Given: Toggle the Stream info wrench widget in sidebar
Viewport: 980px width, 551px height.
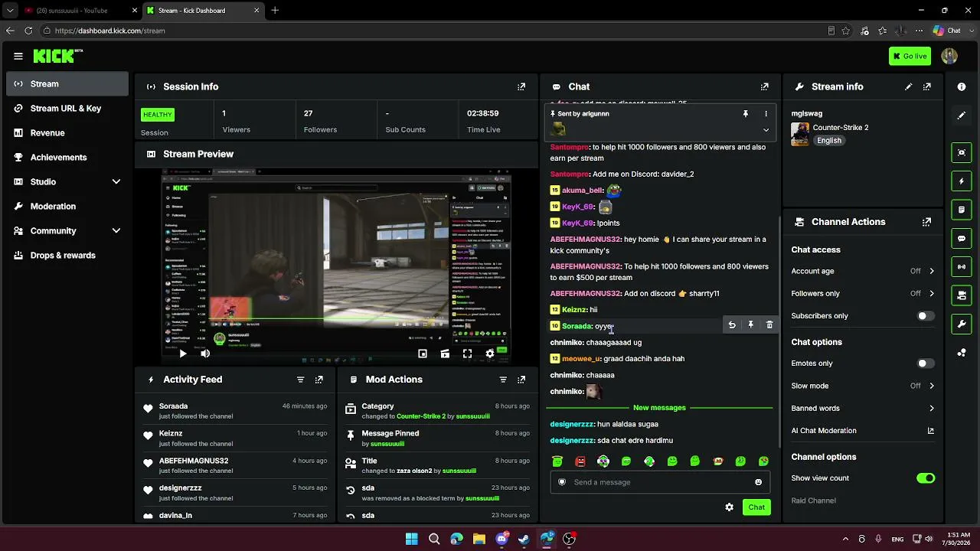Looking at the screenshot, I should [x=962, y=324].
